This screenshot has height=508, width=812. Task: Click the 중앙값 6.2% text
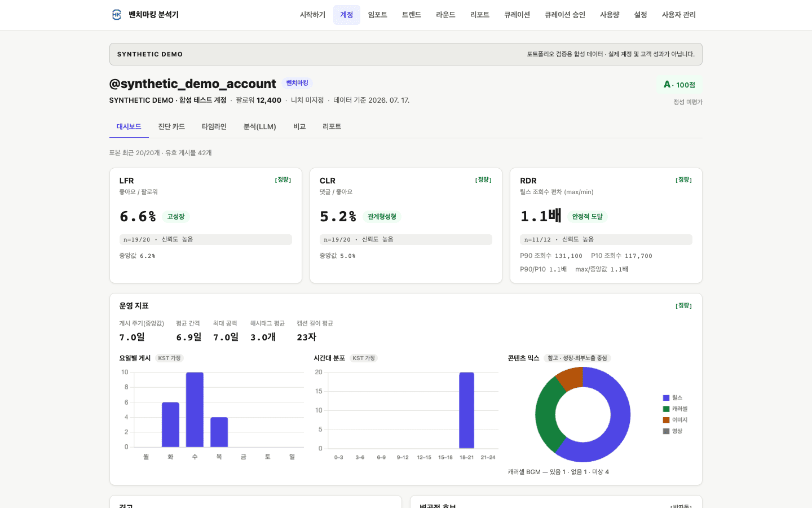[x=137, y=256]
